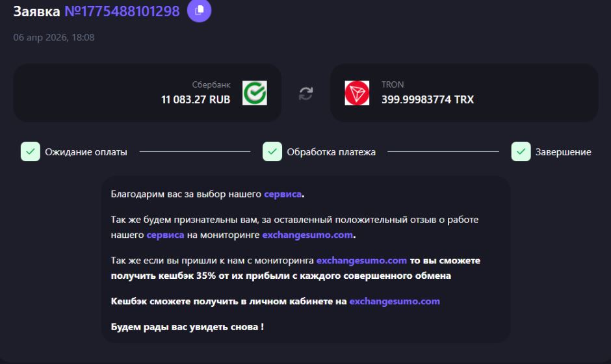Click order number №1775488101298
The height and width of the screenshot is (364, 611).
click(x=122, y=11)
